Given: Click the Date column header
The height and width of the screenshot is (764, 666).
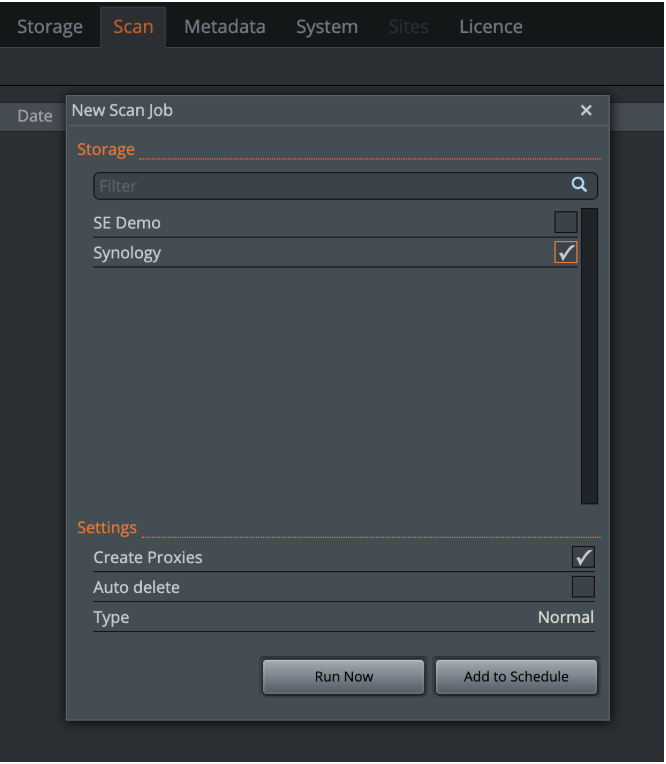Looking at the screenshot, I should tap(35, 116).
